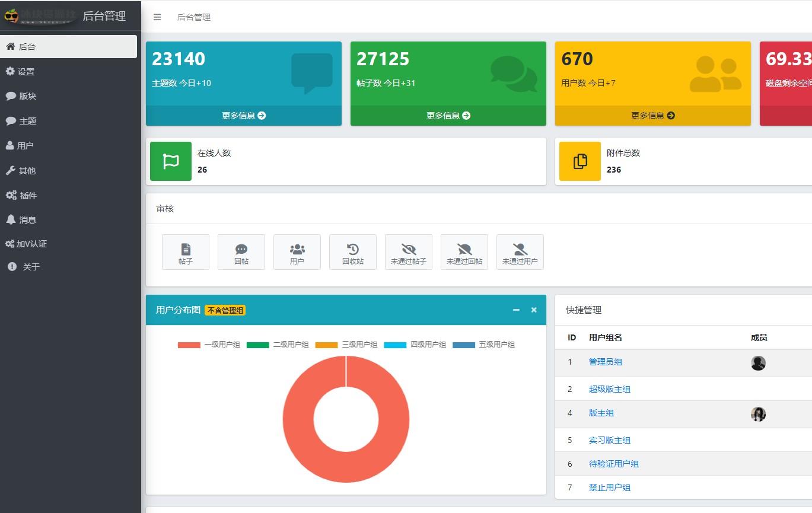The image size is (812, 513).
Task: Collapse the 用户分布图 panel with minus
Action: tap(516, 310)
